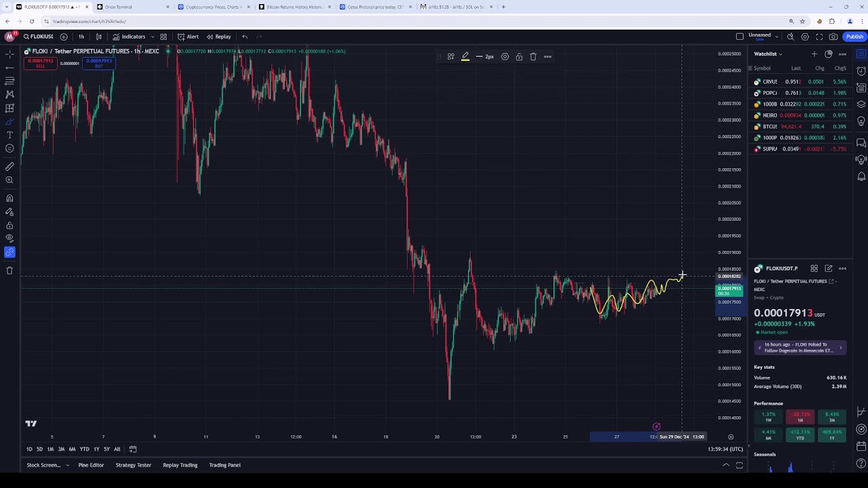This screenshot has width=868, height=488.
Task: Open the hotlists layers icon in right sidebar
Action: pyautogui.click(x=861, y=104)
